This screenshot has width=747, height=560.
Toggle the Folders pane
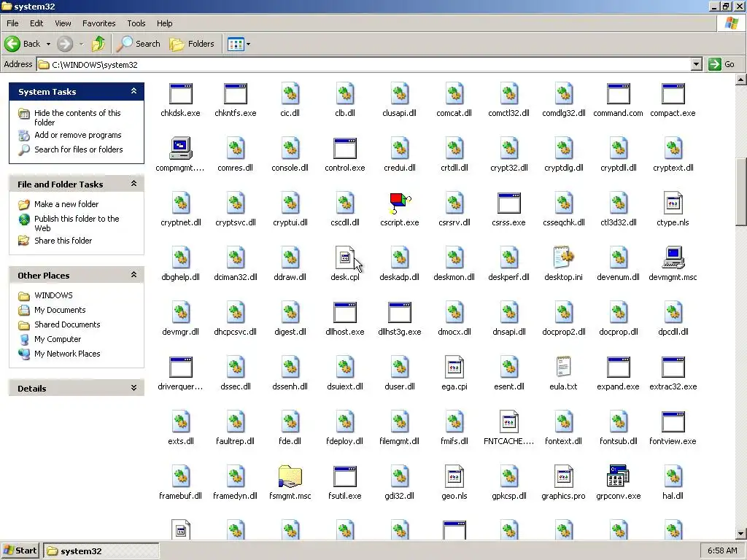pos(192,44)
